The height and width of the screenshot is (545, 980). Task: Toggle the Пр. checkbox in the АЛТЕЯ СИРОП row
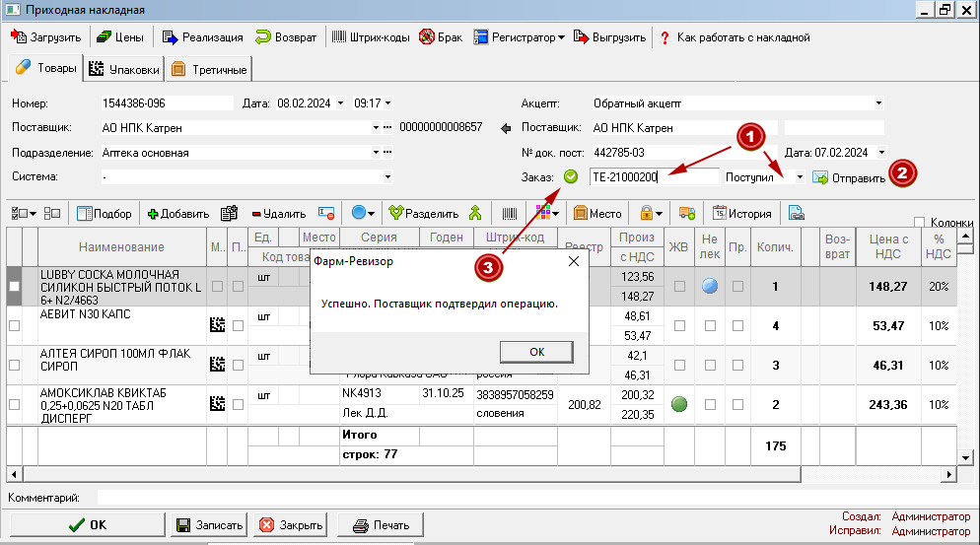[x=738, y=365]
